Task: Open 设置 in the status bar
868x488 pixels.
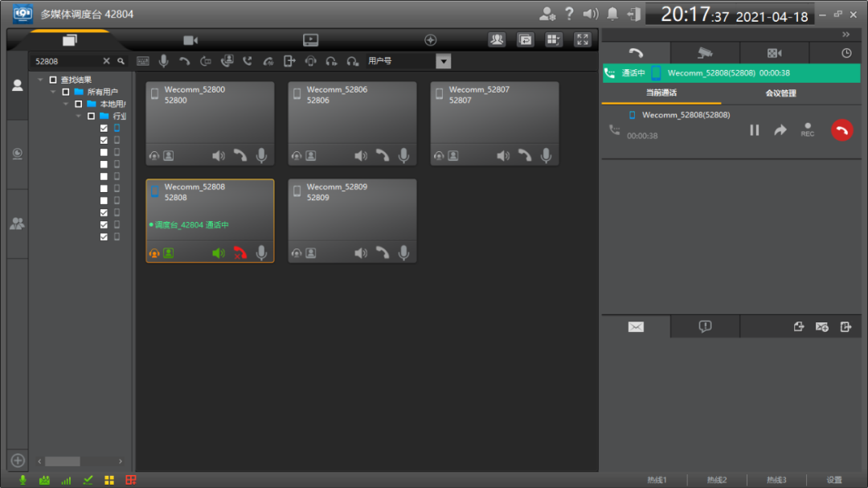Action: (x=834, y=480)
